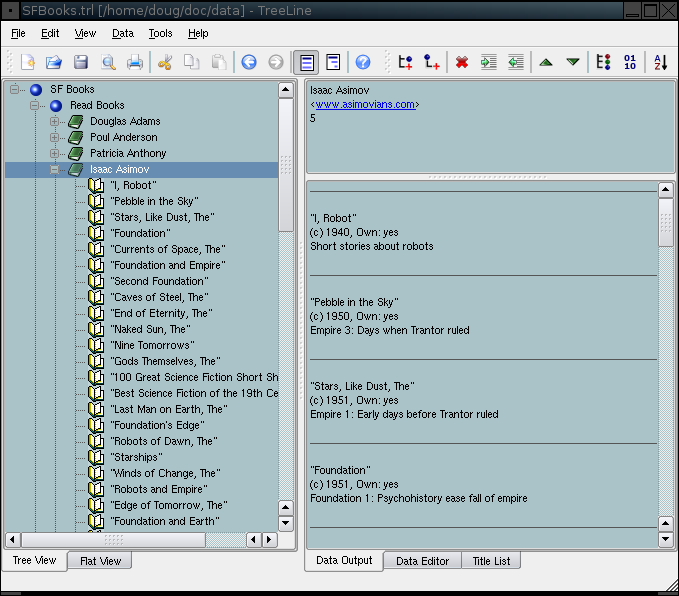Select the Data Output tab
Viewport: 679px width, 596px height.
tap(344, 560)
